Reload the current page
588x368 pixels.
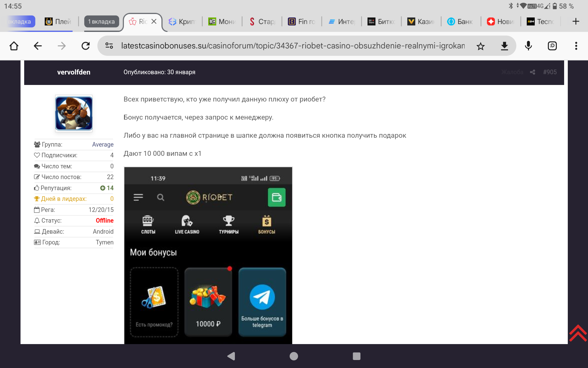pos(85,46)
